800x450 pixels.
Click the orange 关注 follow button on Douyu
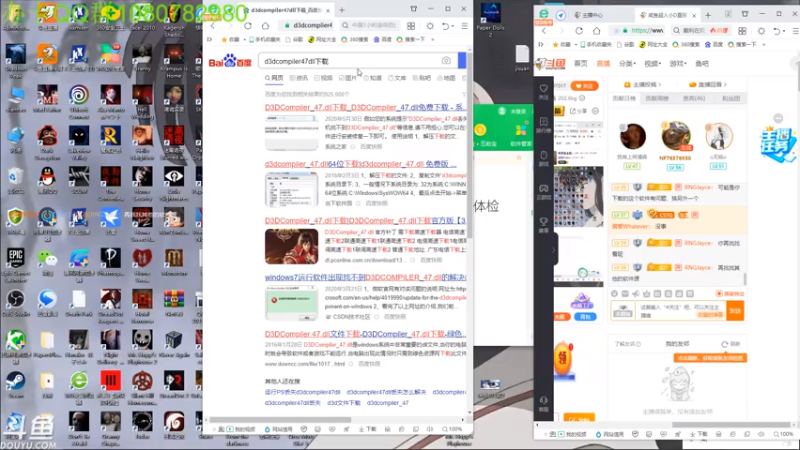coord(584,86)
